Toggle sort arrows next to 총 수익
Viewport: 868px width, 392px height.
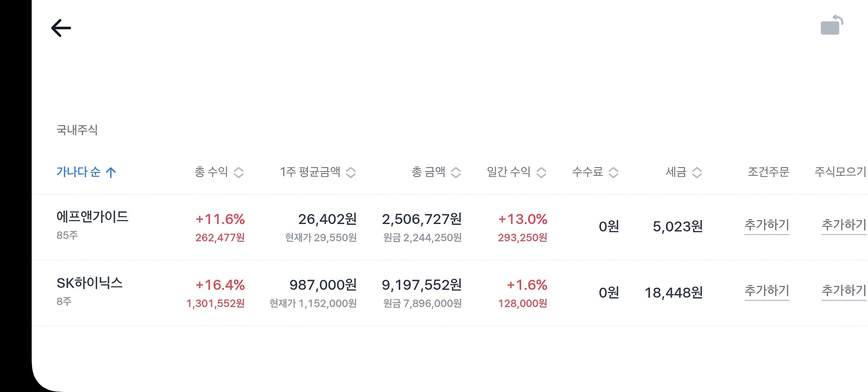tap(239, 173)
